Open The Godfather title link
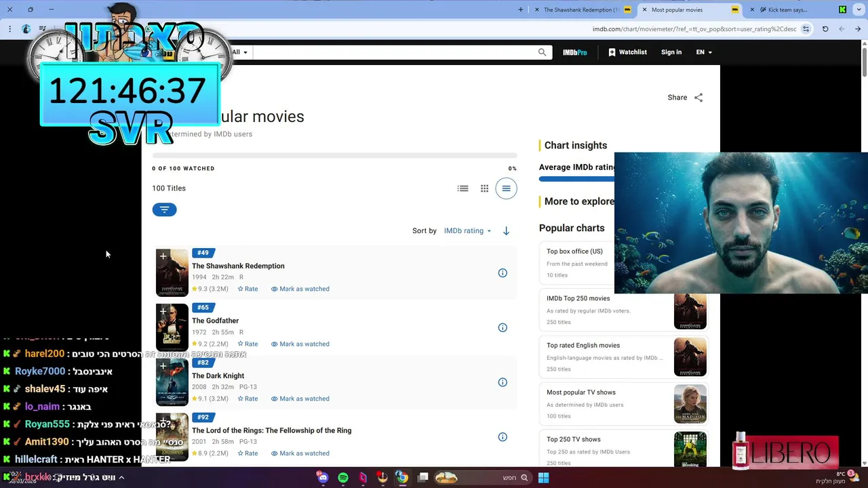The height and width of the screenshot is (488, 868). pos(215,321)
